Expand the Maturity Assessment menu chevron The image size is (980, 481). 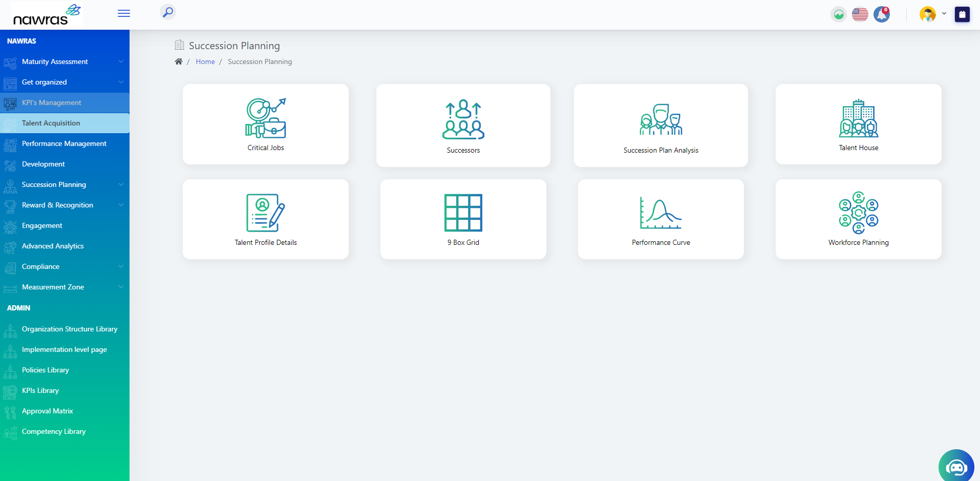click(x=121, y=61)
